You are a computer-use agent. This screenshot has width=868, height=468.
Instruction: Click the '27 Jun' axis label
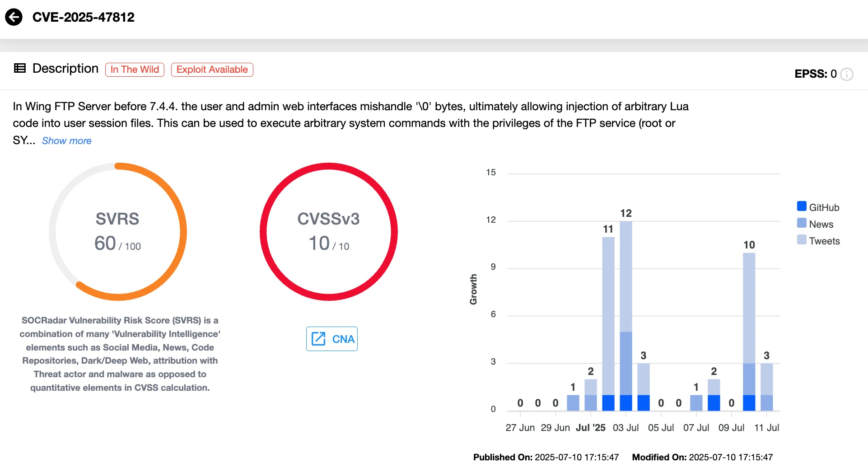click(520, 428)
